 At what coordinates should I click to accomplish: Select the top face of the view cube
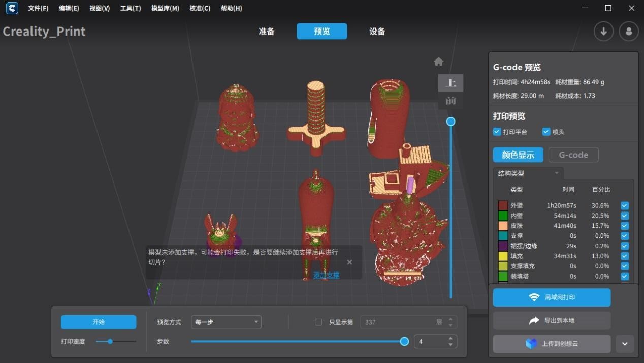[450, 83]
